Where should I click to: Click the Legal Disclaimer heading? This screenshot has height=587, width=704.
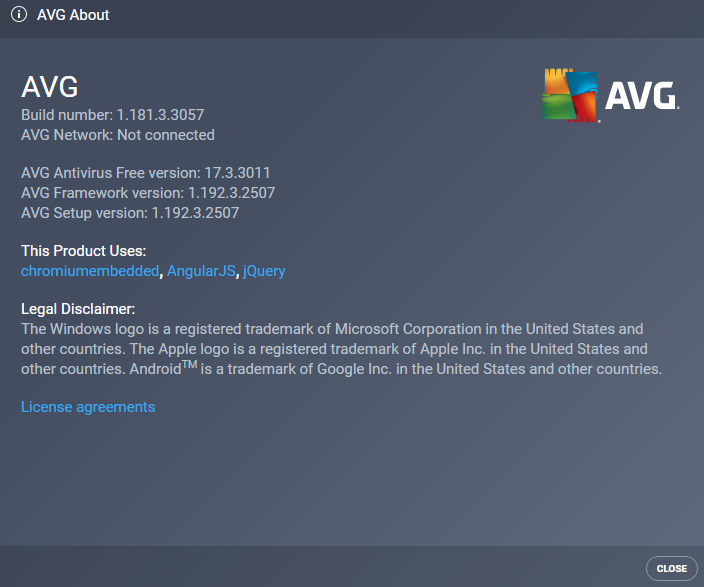78,309
